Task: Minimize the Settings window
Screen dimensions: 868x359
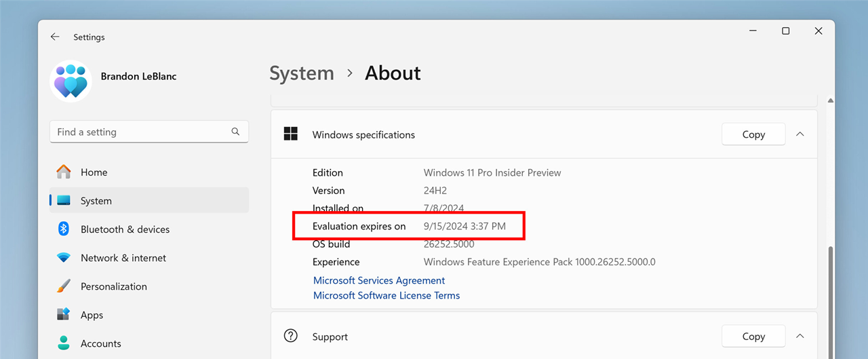Action: pos(753,31)
